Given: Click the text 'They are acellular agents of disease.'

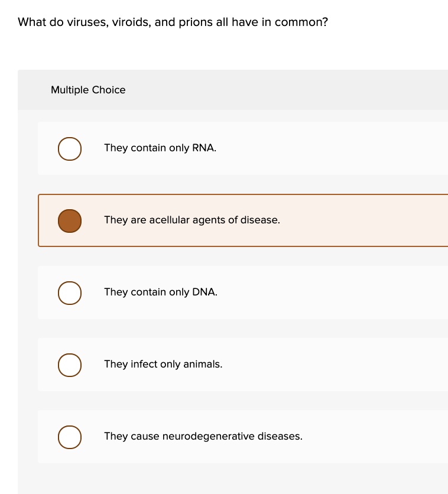Looking at the screenshot, I should coord(192,220).
